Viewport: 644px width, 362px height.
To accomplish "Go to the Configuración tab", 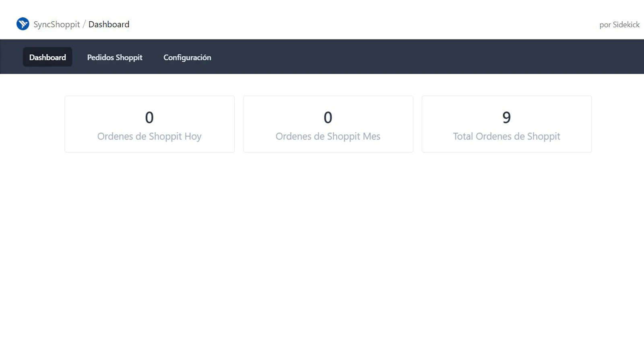I will tap(187, 57).
